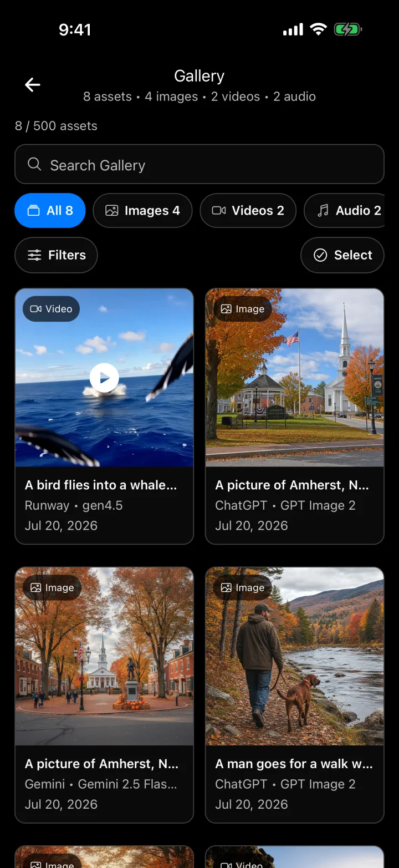Click the Gallery header title
The width and height of the screenshot is (399, 868).
(199, 76)
